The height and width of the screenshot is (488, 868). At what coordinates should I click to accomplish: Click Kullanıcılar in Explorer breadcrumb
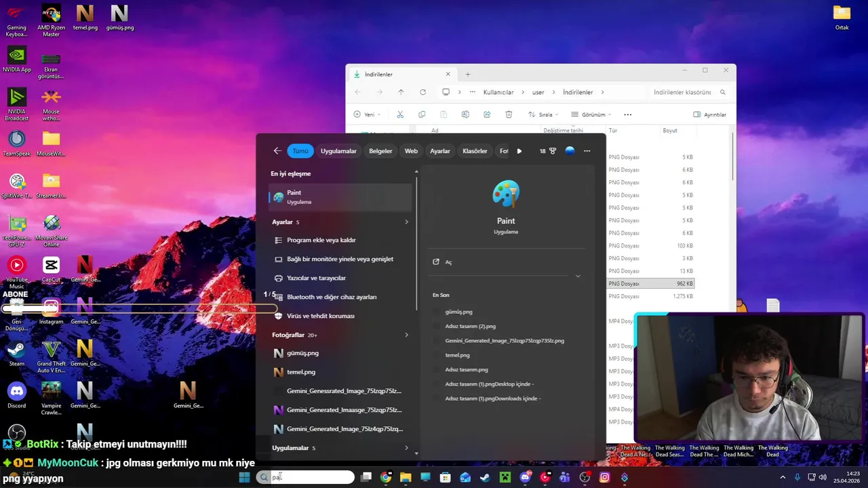[x=498, y=92]
